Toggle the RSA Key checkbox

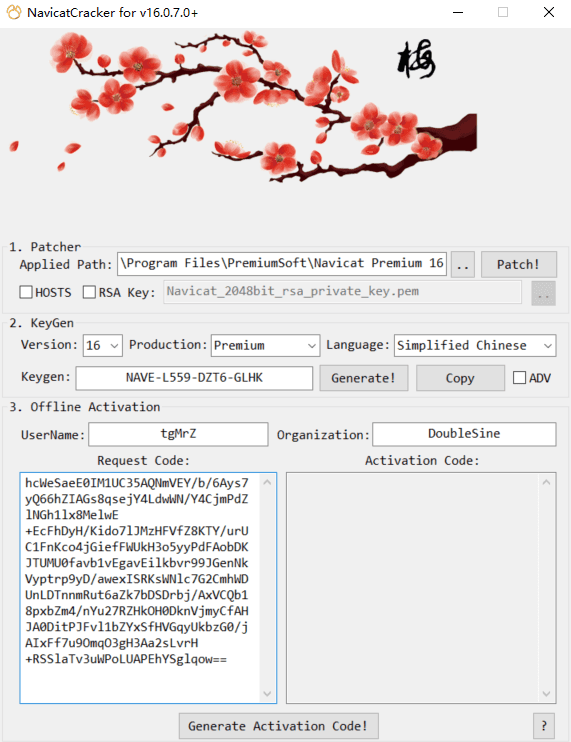(x=89, y=292)
